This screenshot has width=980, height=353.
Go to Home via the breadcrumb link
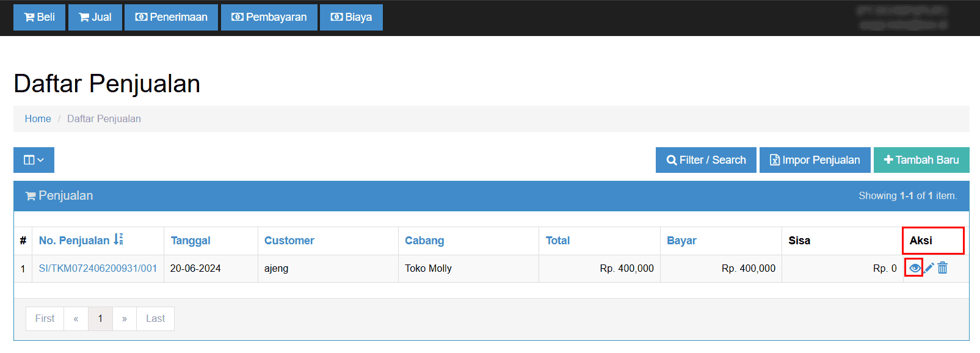tap(38, 119)
